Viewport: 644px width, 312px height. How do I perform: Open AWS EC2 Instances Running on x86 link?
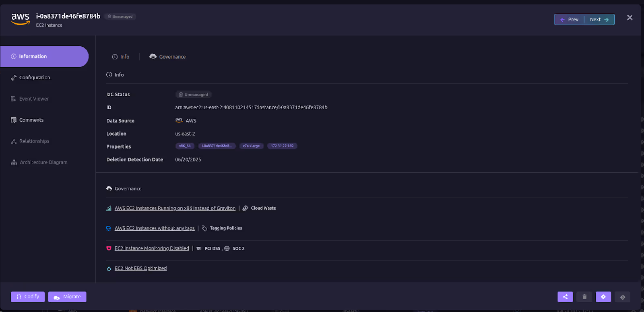point(175,208)
